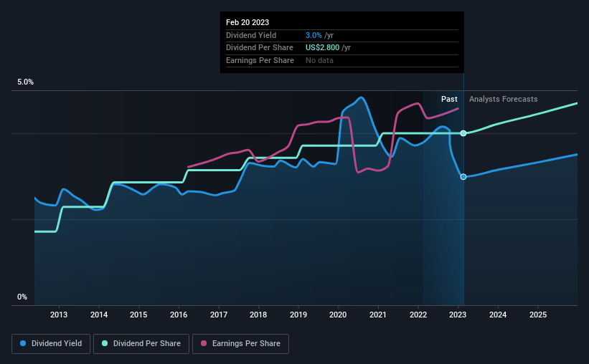Click the 2021 x-axis label
The width and height of the screenshot is (589, 364).
coord(378,315)
